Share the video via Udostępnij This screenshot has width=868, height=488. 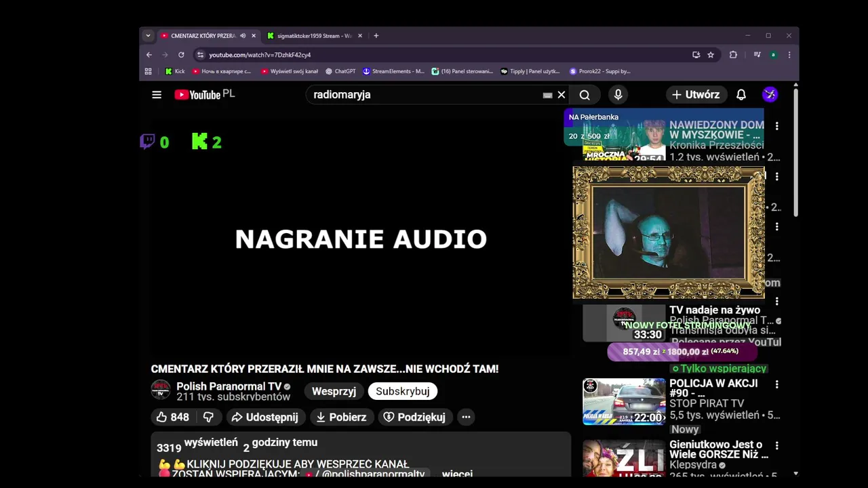[266, 417]
